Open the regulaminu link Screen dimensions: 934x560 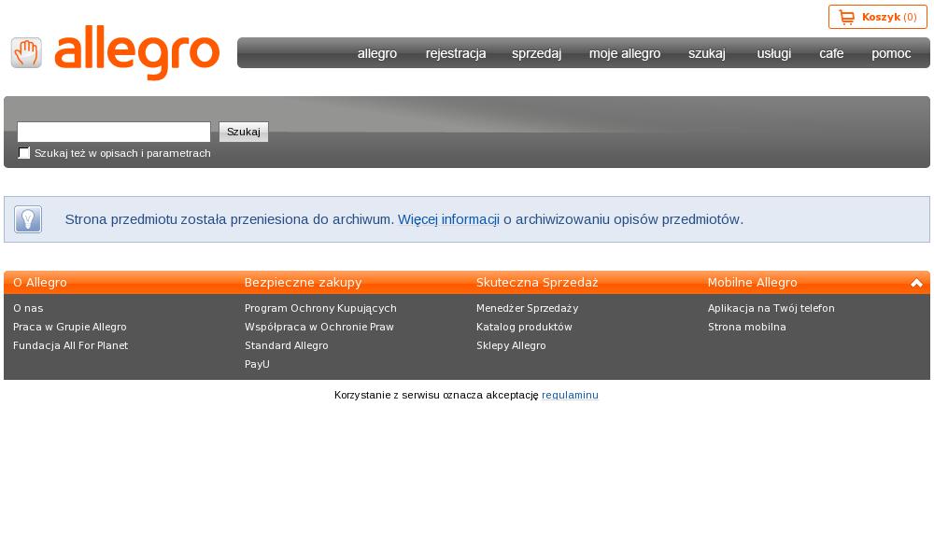(x=570, y=395)
